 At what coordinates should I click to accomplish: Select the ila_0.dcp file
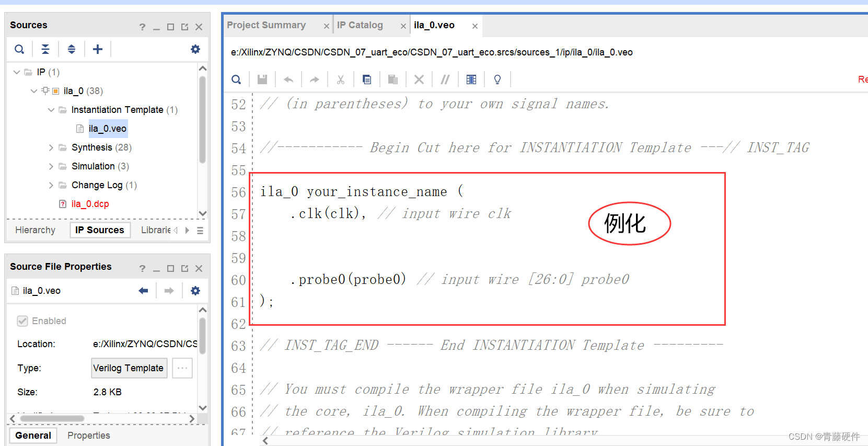coord(90,204)
